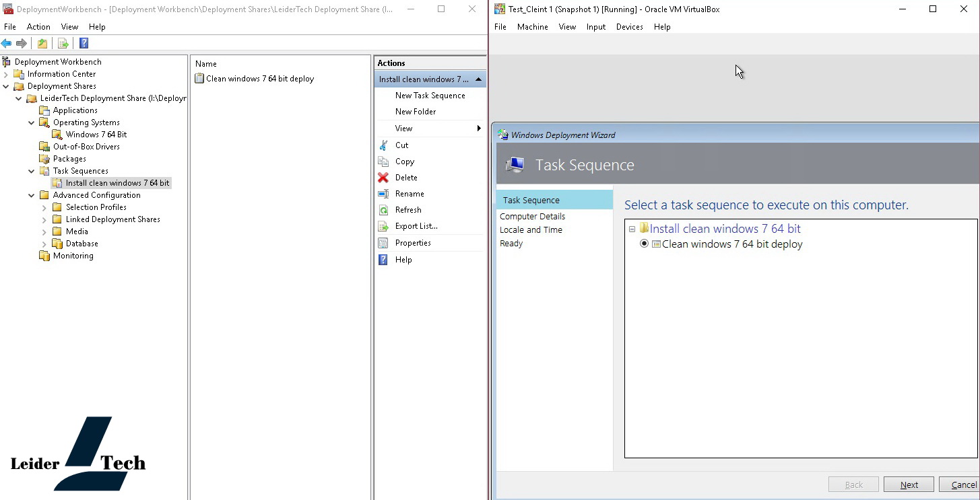Click the red Delete icon in Actions pane
The image size is (980, 500).
pos(383,178)
